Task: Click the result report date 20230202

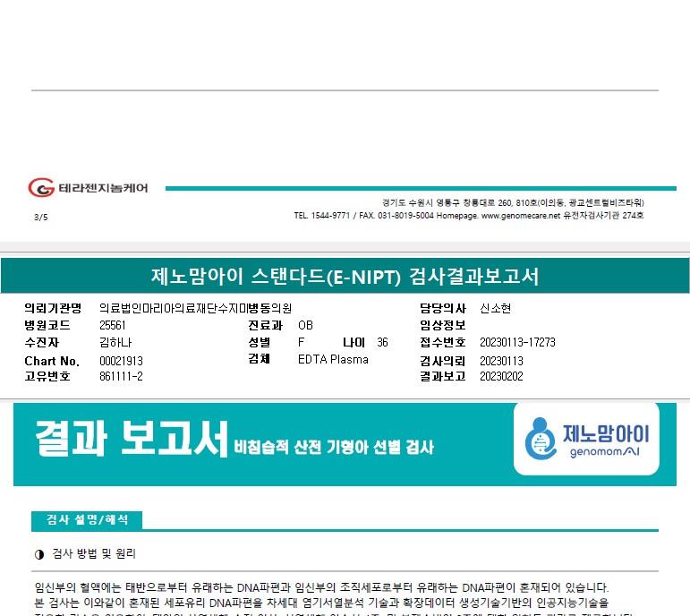Action: [501, 376]
